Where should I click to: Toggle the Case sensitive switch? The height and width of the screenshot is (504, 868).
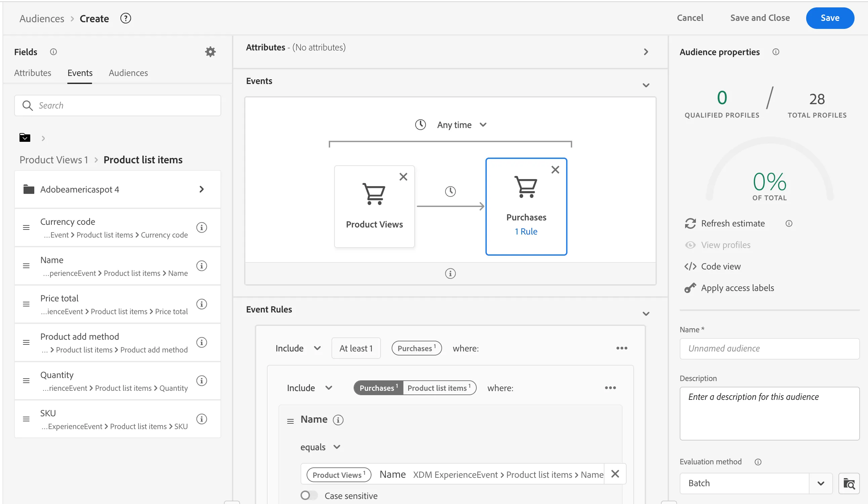[x=309, y=495]
